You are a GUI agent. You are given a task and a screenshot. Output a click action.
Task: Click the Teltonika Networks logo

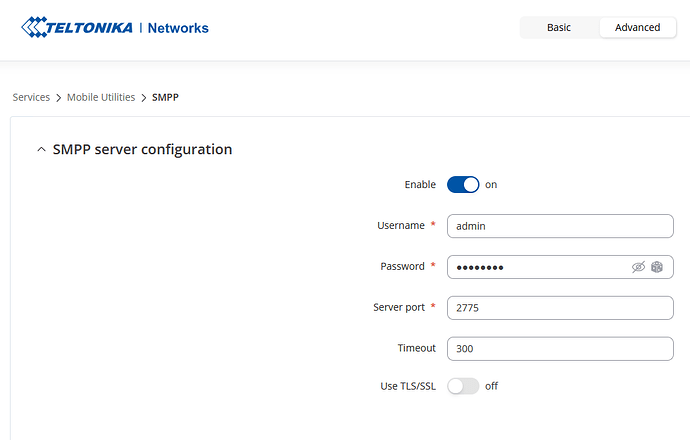[x=115, y=28]
